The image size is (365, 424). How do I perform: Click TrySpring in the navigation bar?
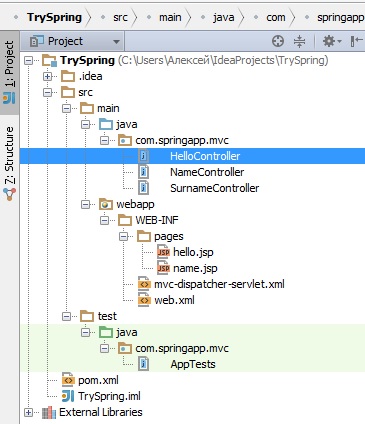tap(55, 17)
